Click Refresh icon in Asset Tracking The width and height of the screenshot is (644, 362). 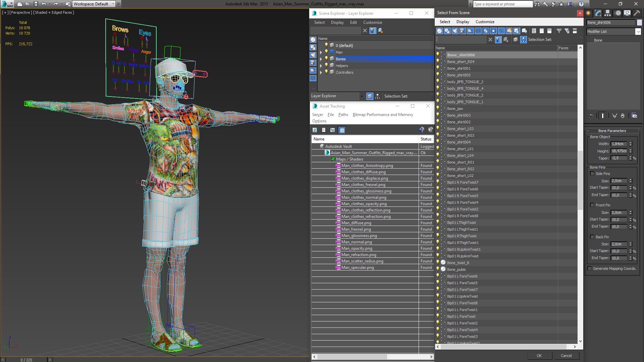click(315, 130)
